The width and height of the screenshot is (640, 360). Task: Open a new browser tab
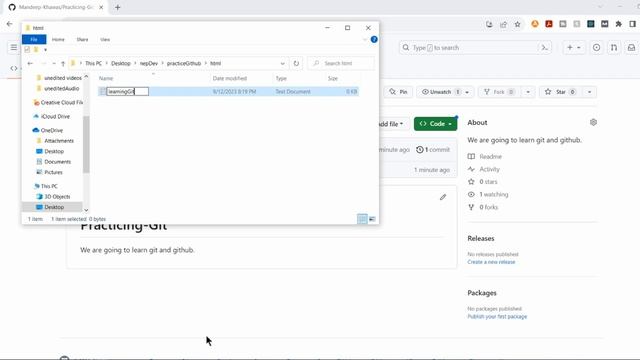(x=118, y=7)
